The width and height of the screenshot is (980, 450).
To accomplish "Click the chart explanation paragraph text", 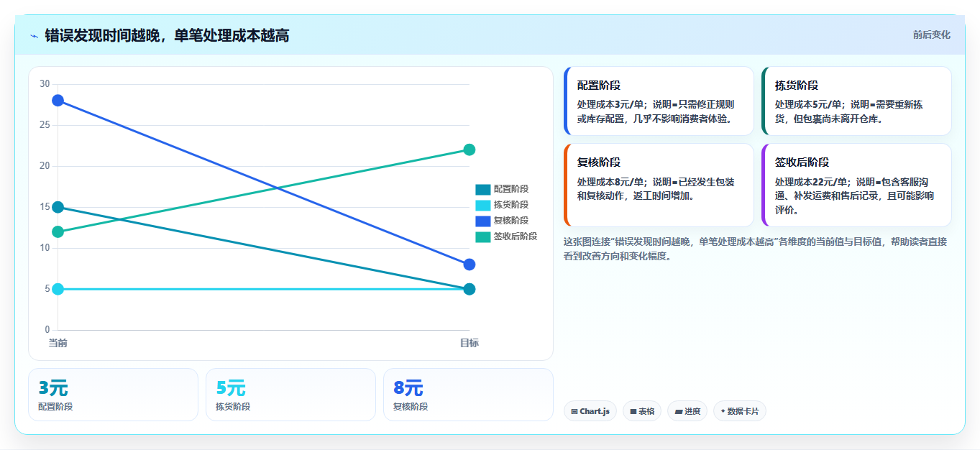I will click(755, 249).
